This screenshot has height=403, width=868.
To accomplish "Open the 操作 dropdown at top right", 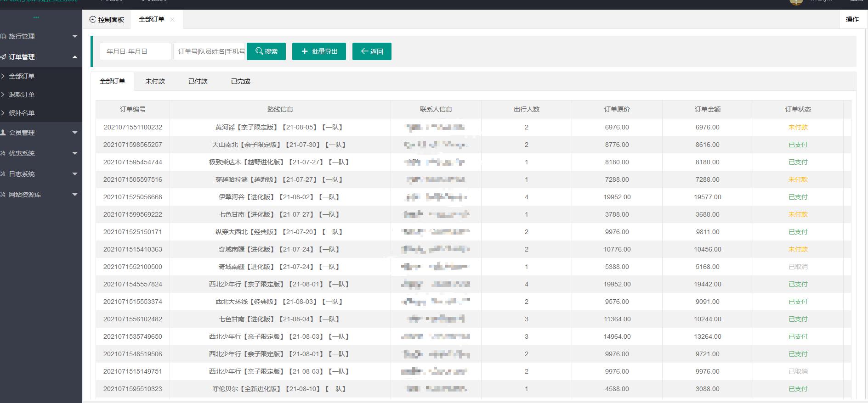I will click(852, 19).
